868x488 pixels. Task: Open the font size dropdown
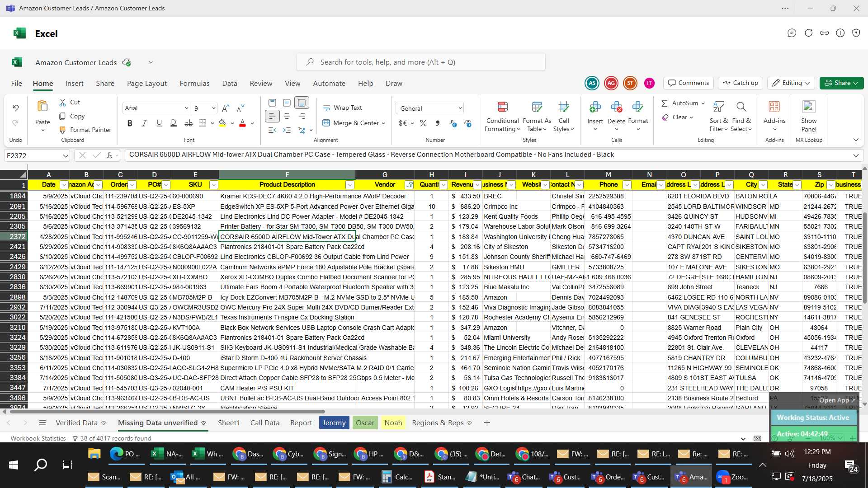tap(213, 108)
